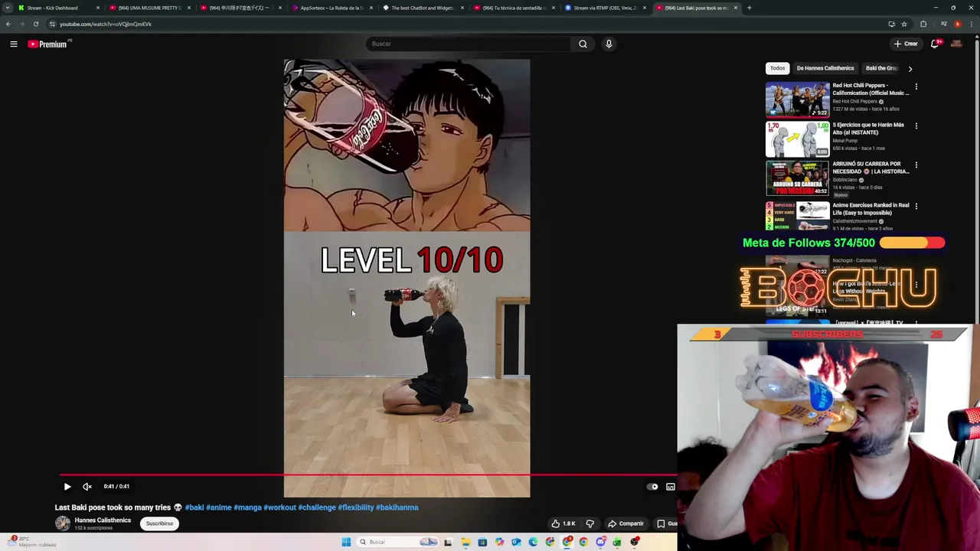Open the Chrome three-dot menu
980x551 pixels.
972,24
